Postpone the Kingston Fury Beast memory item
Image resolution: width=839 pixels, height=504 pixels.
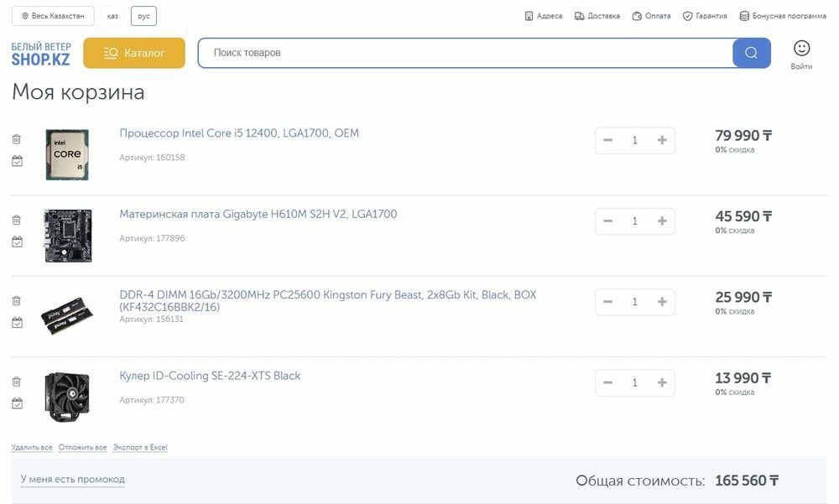17,323
